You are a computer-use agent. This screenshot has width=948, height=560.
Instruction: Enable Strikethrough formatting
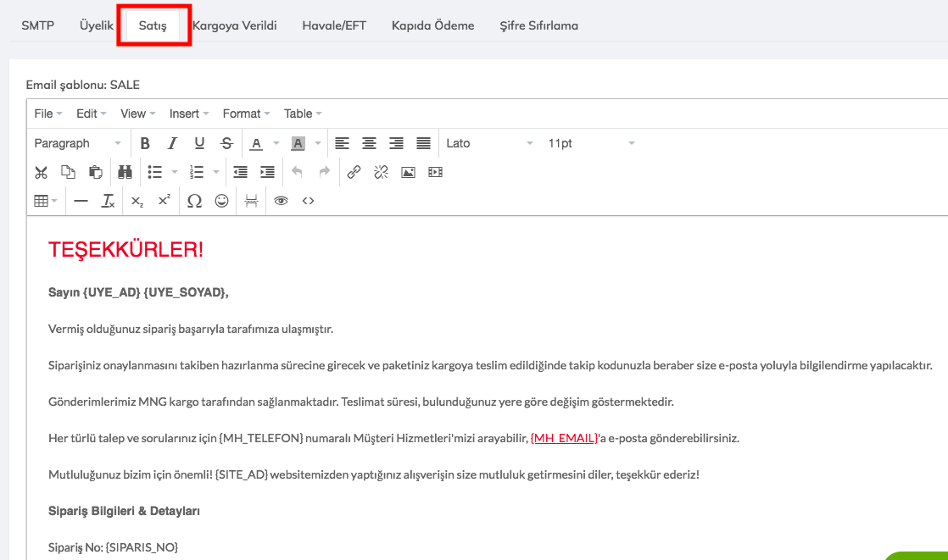coord(226,143)
